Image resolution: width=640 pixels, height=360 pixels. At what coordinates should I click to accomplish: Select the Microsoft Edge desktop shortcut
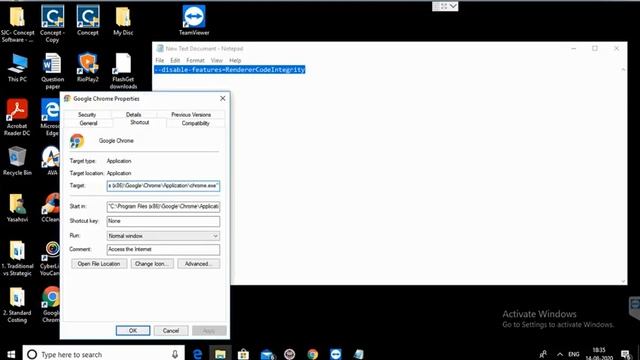(x=51, y=117)
